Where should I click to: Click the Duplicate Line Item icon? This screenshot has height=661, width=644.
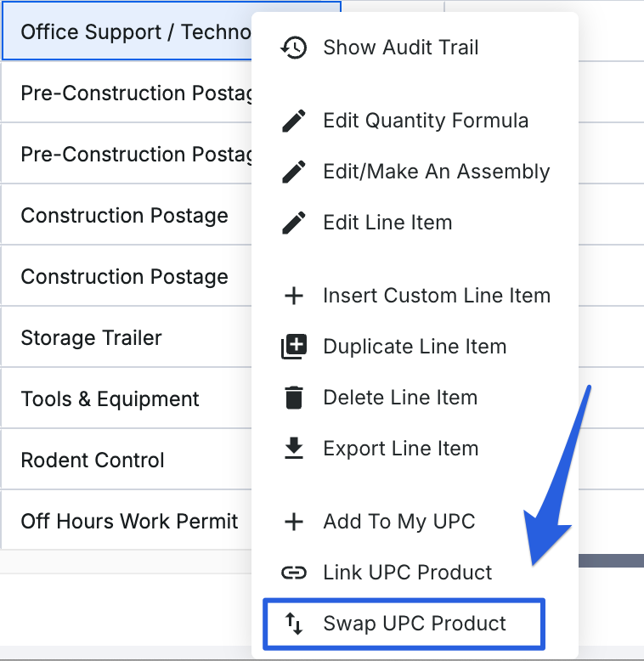click(293, 347)
